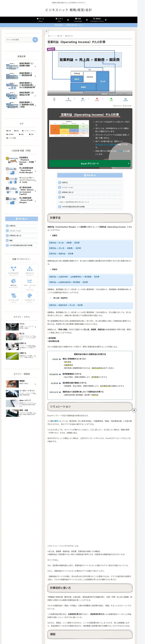The height and width of the screenshot is (644, 145).
Task: Open the ホーム menu item
Action: (40, 20)
